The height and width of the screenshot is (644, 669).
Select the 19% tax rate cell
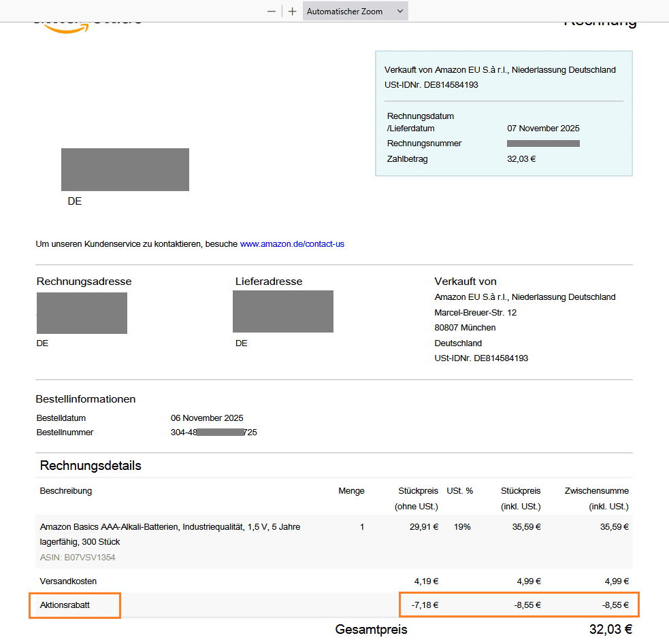click(x=462, y=527)
